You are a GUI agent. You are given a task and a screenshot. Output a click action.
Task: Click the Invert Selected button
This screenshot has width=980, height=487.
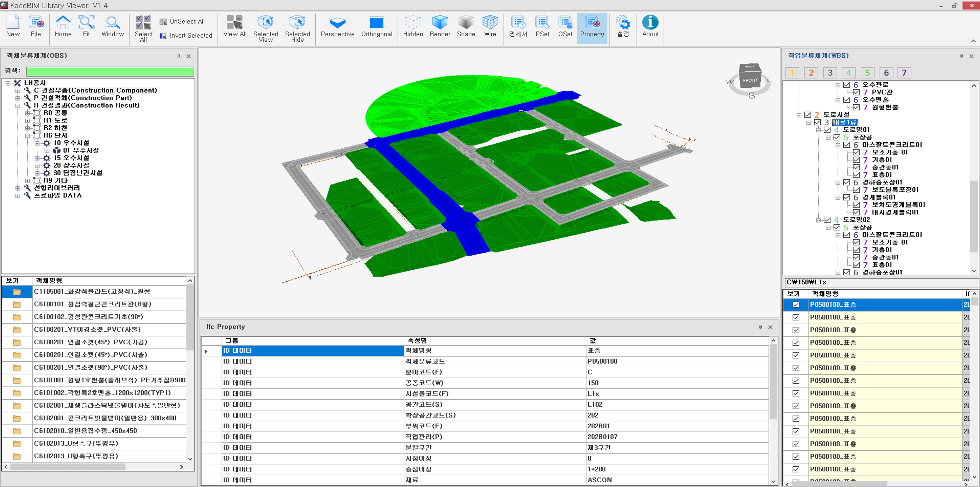186,36
